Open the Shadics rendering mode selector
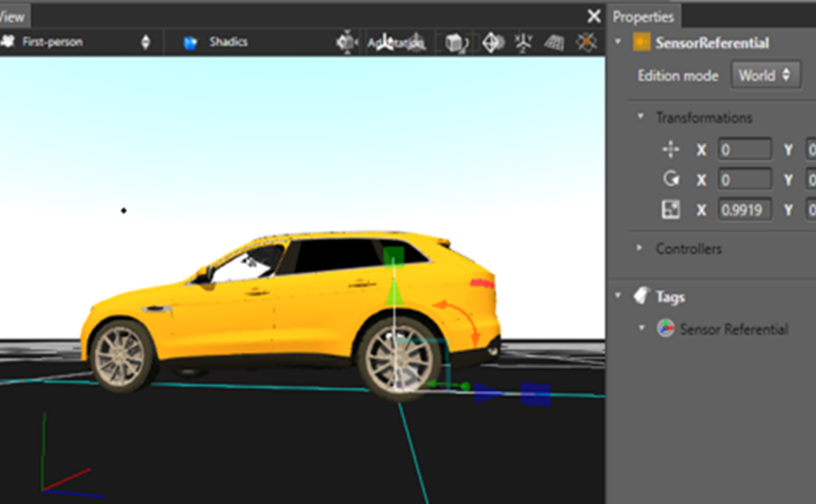Image resolution: width=816 pixels, height=504 pixels. tap(216, 42)
